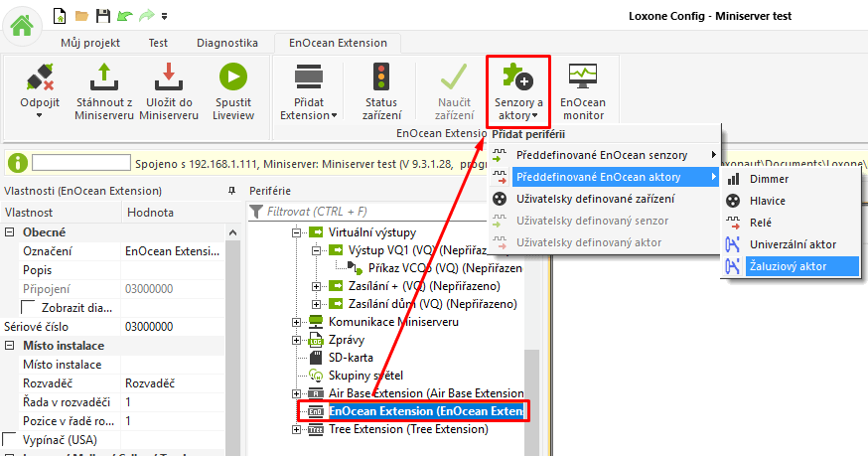The width and height of the screenshot is (868, 456).
Task: Open Status zařízení traffic light icon
Action: pyautogui.click(x=381, y=77)
